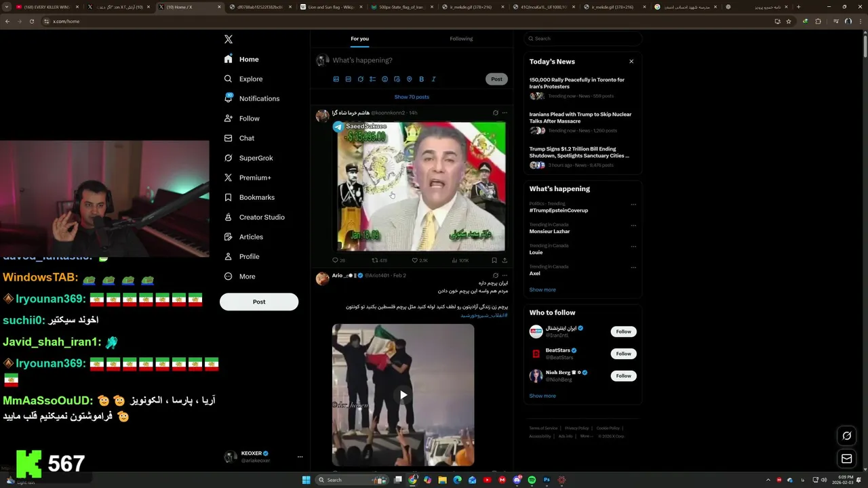Screen dimensions: 868x488
Task: Open options for #TrumpEpsteinCoverup trend
Action: click(x=633, y=204)
